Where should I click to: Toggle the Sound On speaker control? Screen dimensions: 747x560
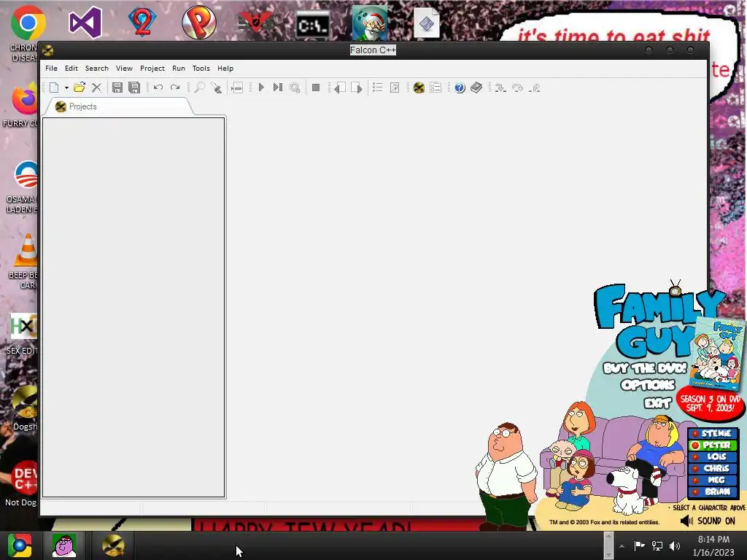pyautogui.click(x=708, y=521)
